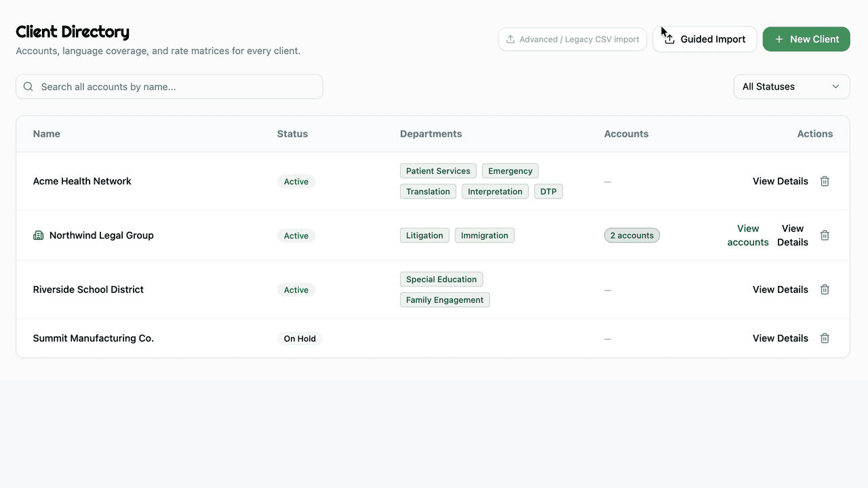Select the Riverside School District name

click(88, 289)
